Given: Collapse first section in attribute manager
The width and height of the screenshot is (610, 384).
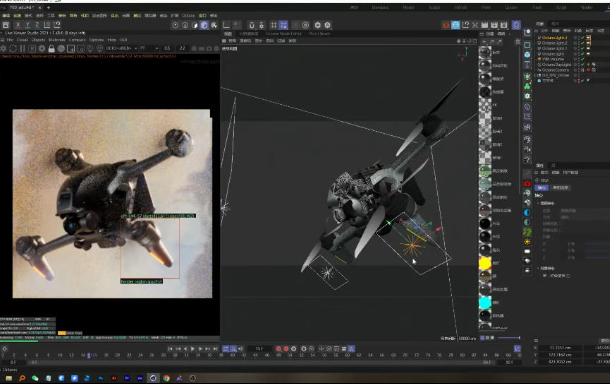Looking at the screenshot, I should 539,203.
